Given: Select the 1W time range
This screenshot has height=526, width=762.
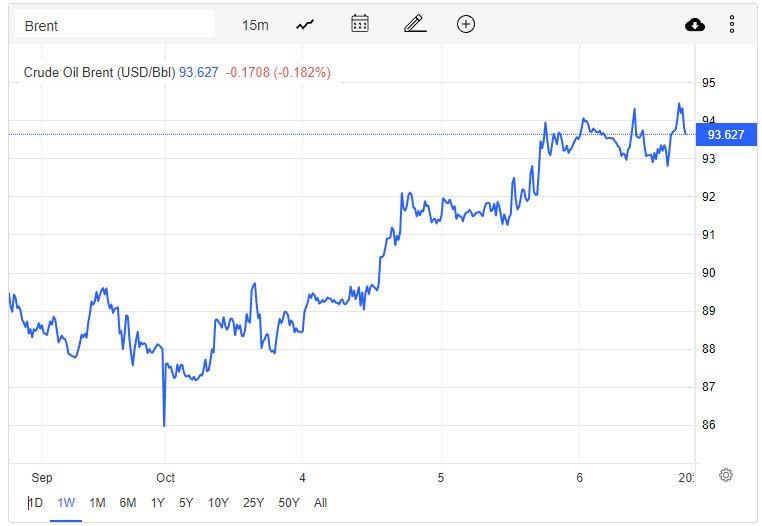Looking at the screenshot, I should click(66, 503).
